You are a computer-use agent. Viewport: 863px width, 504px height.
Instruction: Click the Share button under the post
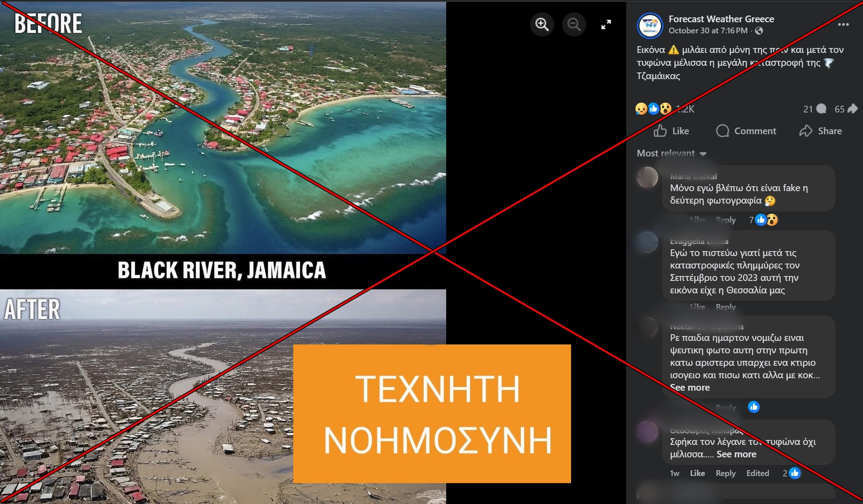(820, 131)
